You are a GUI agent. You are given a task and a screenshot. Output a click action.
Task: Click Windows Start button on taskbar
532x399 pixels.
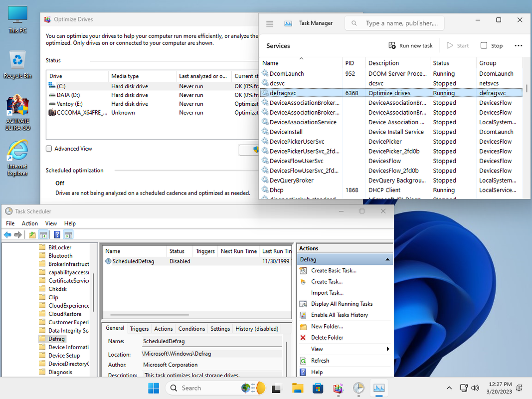click(x=154, y=388)
